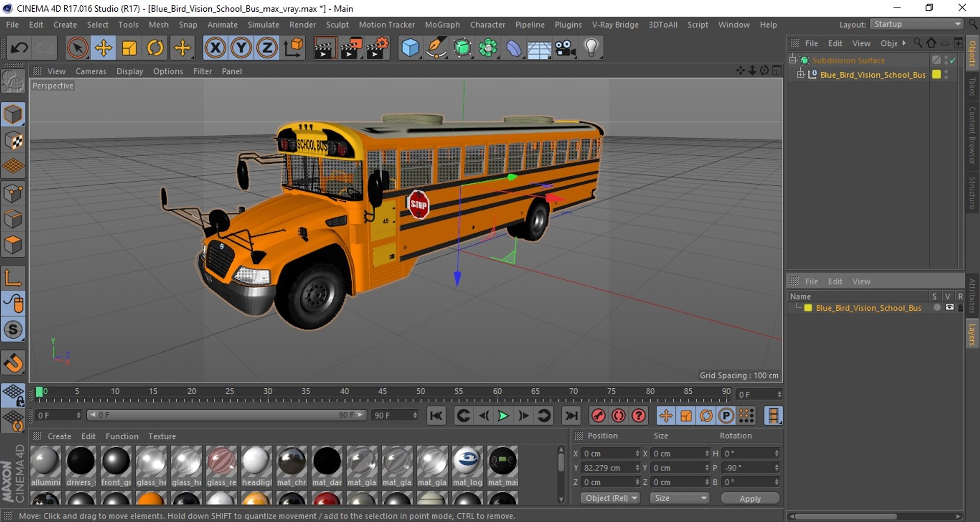Open Object (Rel) coordinate dropdown
Image resolution: width=980 pixels, height=522 pixels.
coord(610,498)
